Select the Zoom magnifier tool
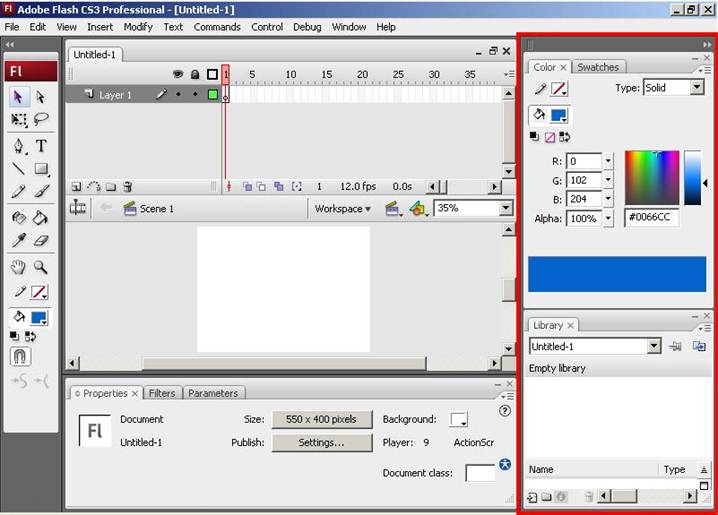This screenshot has height=515, width=718. (41, 267)
